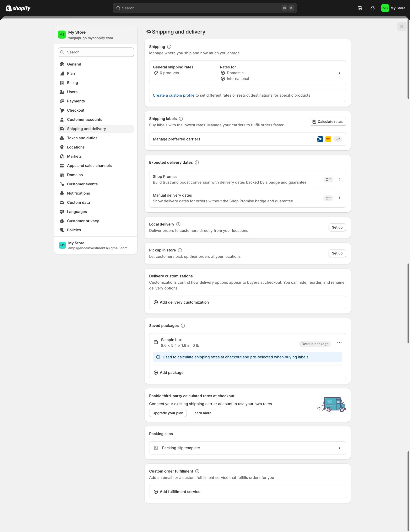Click the Calculate rates button
410x532 pixels.
click(x=328, y=122)
